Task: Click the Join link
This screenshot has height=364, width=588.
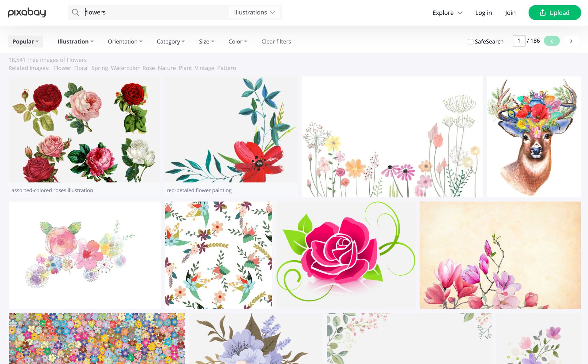Action: [x=510, y=13]
